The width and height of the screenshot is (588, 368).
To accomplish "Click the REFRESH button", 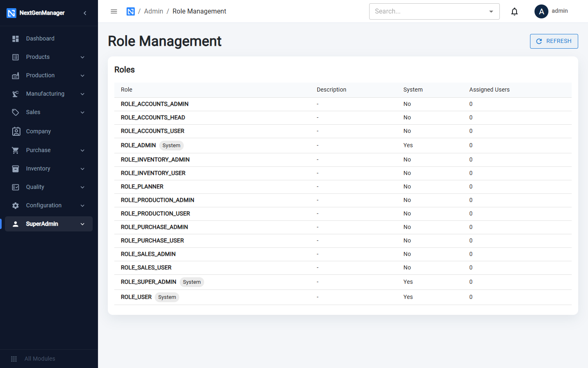I will point(554,41).
